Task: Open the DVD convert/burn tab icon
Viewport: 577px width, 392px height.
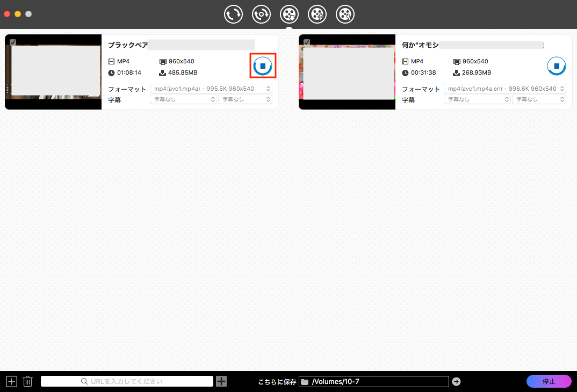Action: click(x=261, y=14)
